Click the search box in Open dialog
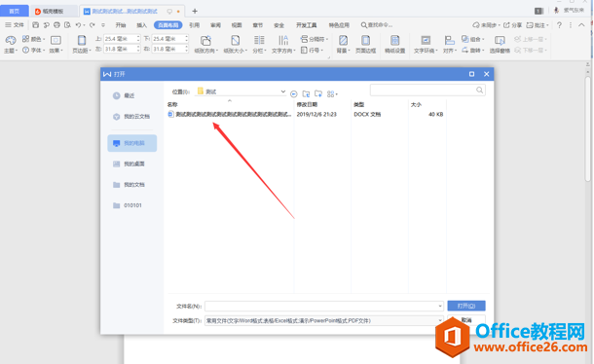The width and height of the screenshot is (594, 364). click(427, 90)
